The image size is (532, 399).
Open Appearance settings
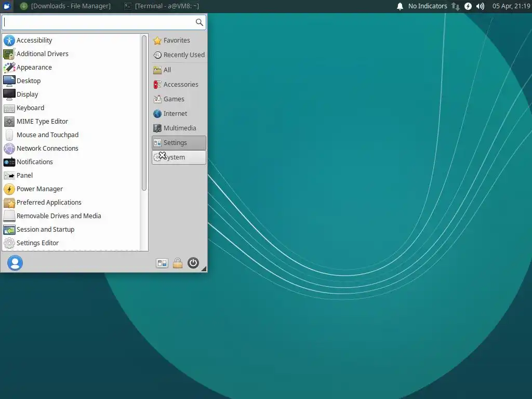coord(71,67)
